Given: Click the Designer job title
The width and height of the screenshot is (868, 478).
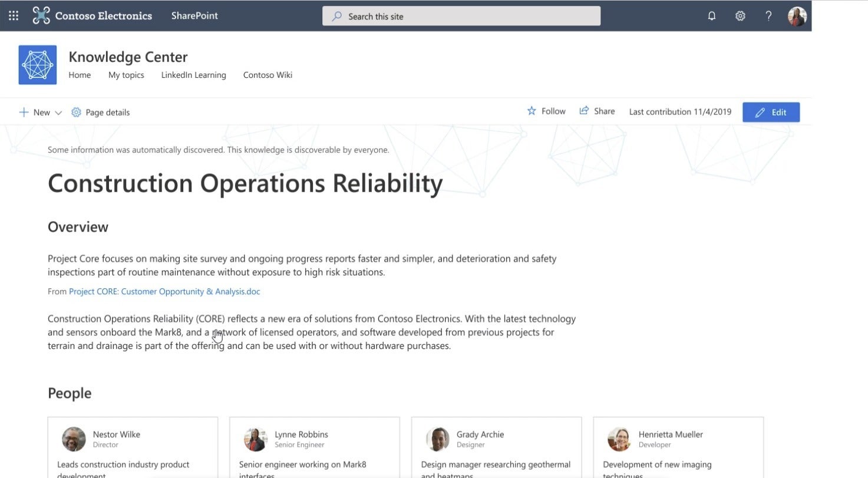Looking at the screenshot, I should [471, 445].
